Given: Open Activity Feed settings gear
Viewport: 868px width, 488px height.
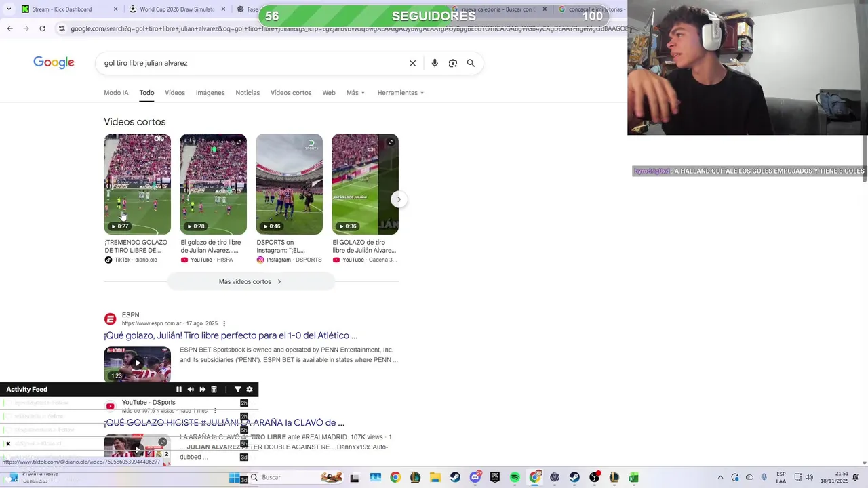Looking at the screenshot, I should (250, 390).
